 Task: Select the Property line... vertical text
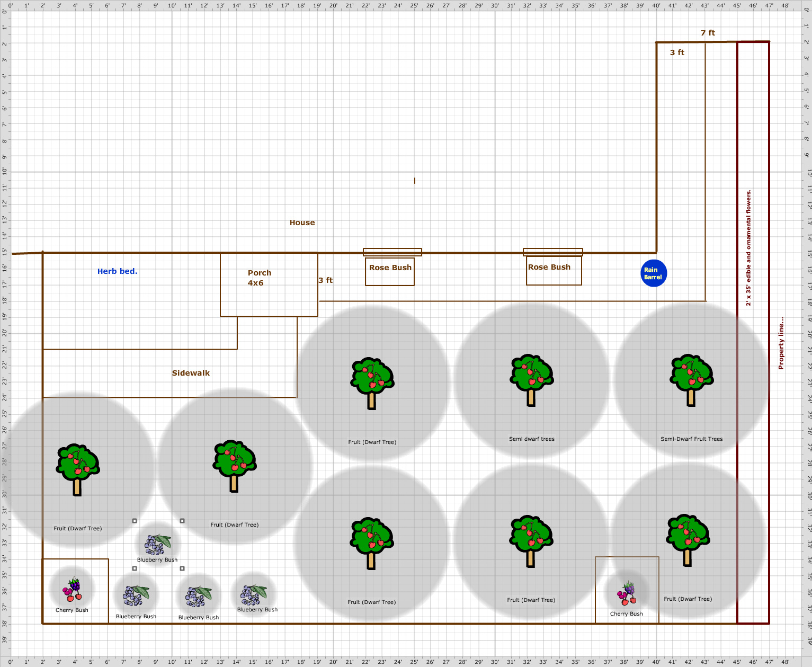[x=781, y=343]
